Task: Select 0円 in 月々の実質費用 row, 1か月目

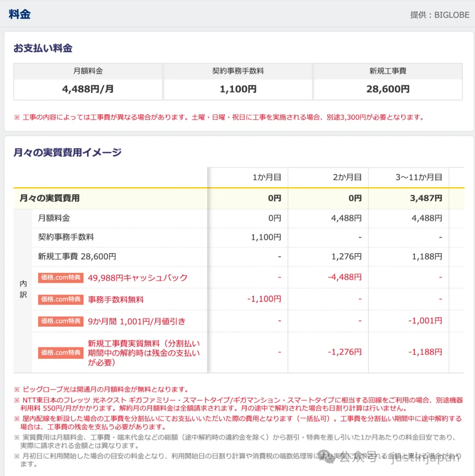Action: click(274, 198)
